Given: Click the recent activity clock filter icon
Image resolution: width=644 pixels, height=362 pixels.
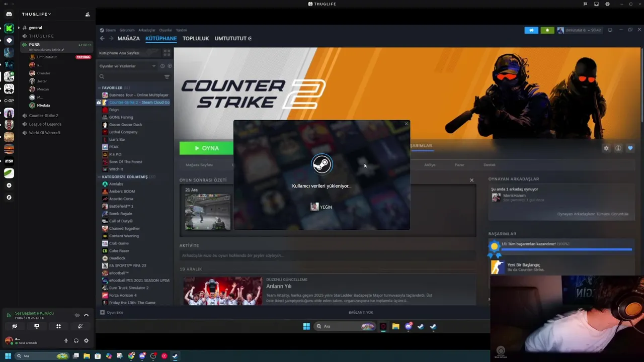Looking at the screenshot, I should (x=163, y=66).
